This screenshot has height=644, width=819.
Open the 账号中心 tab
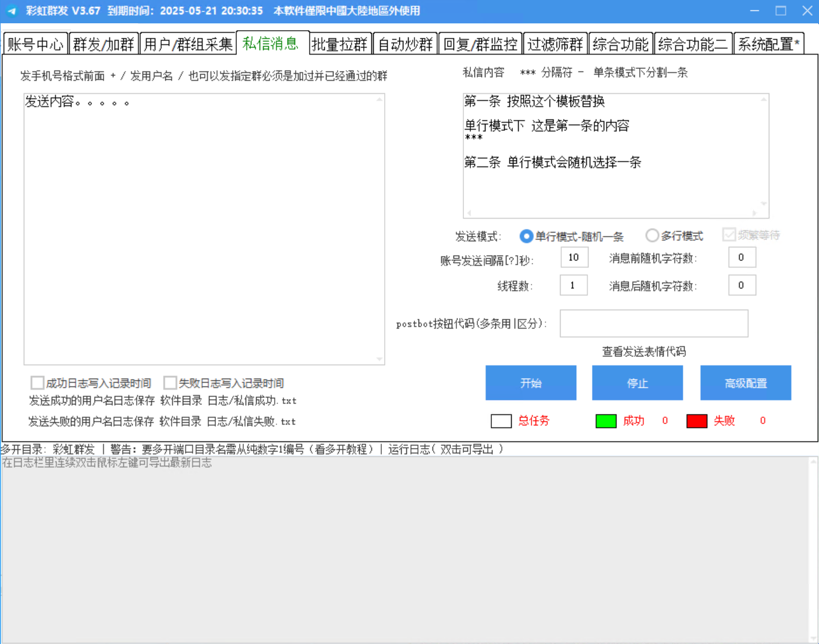[36, 44]
